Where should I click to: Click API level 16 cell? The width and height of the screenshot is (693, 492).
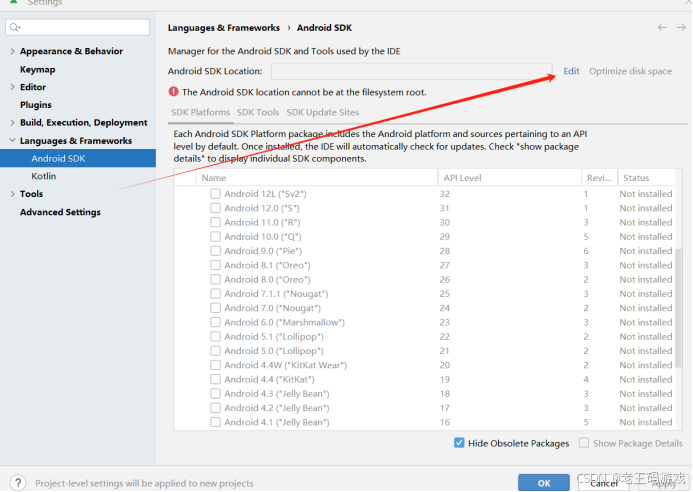pyautogui.click(x=445, y=422)
